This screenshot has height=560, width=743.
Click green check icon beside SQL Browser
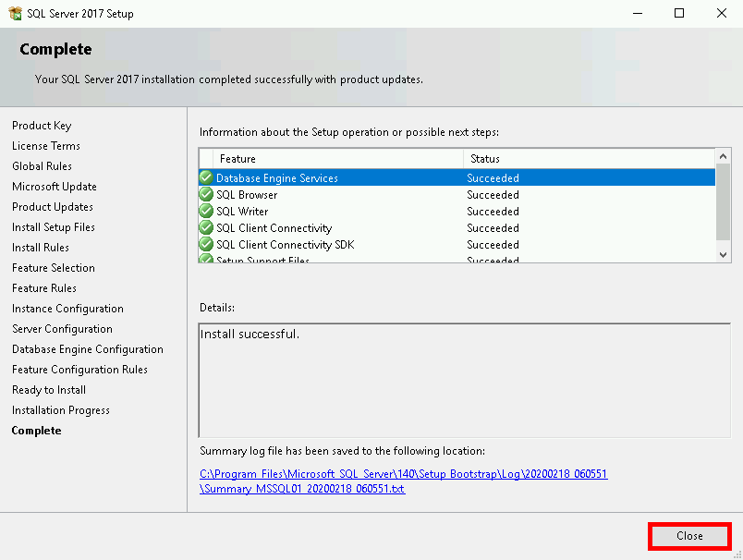click(x=206, y=195)
